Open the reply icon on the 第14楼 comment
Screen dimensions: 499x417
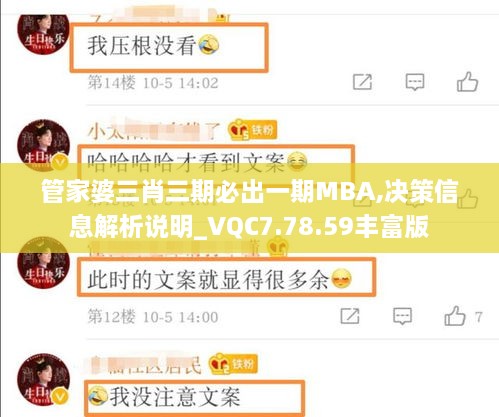[415, 82]
